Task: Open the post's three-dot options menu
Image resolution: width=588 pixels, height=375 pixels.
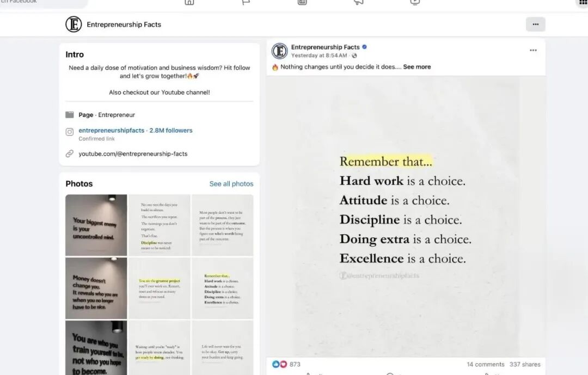Action: 533,50
